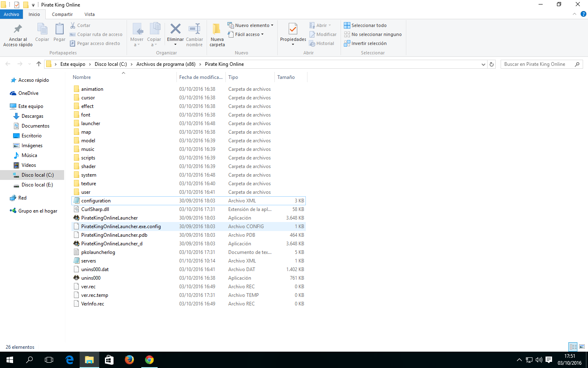Click Cambiar nombre rename icon
Screen dimensions: 588x368
tap(194, 29)
